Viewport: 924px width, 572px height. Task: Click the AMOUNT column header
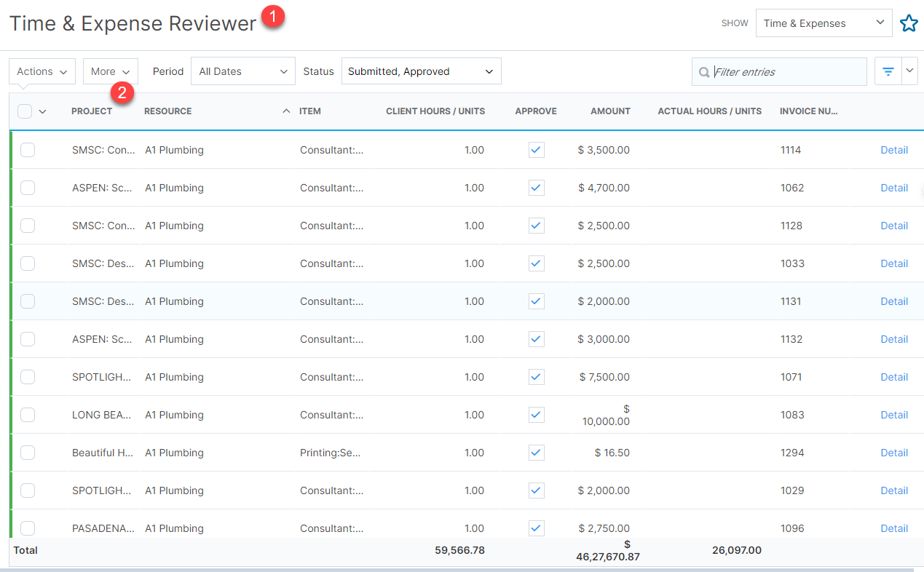pyautogui.click(x=610, y=111)
